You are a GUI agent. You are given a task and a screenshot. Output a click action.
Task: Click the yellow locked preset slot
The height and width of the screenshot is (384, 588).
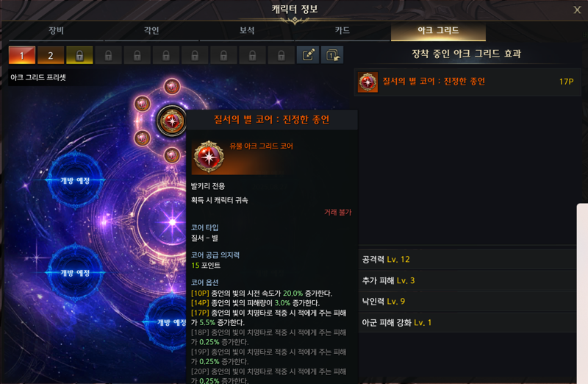[x=79, y=56]
